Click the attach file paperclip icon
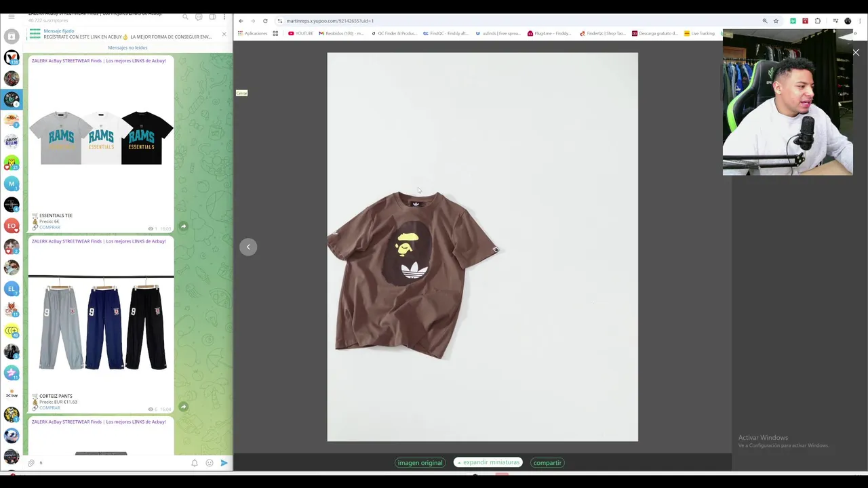The height and width of the screenshot is (488, 868). coord(31,463)
